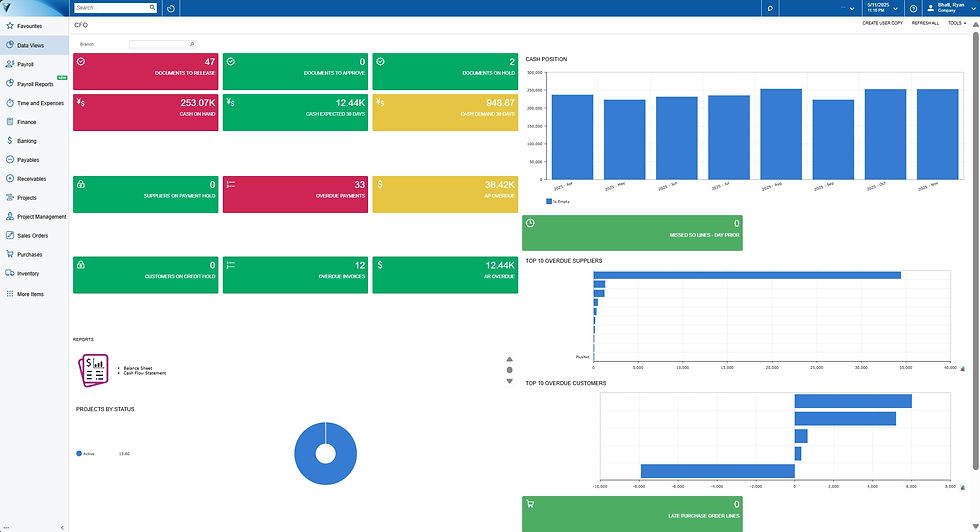This screenshot has height=532, width=980.
Task: Click the reports widget down arrow
Action: (x=509, y=381)
